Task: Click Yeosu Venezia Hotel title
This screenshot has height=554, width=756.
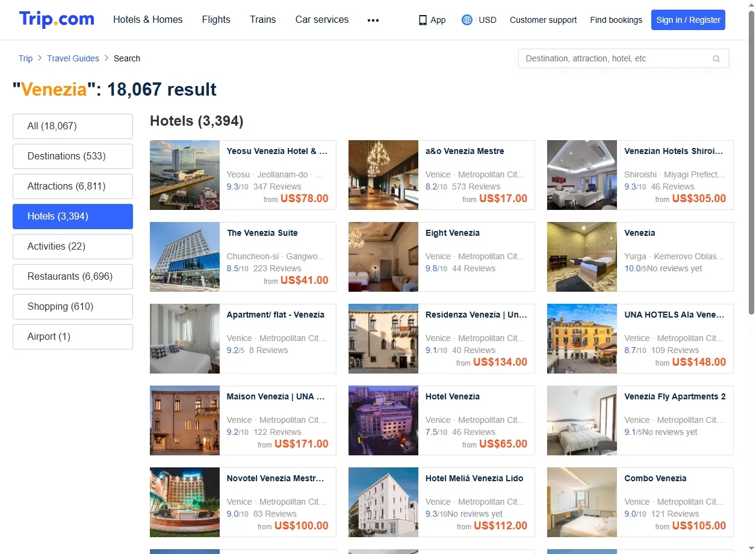Action: (277, 151)
